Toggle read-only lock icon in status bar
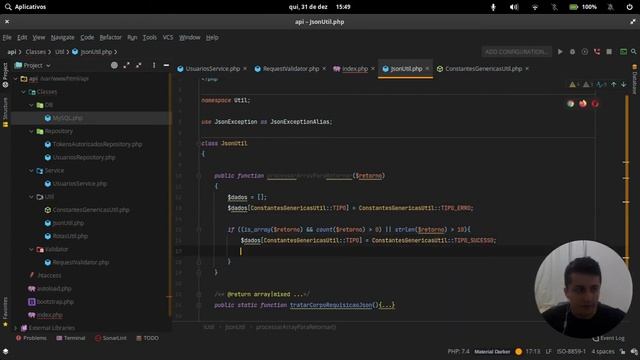This screenshot has height=360, width=640. 622,351
